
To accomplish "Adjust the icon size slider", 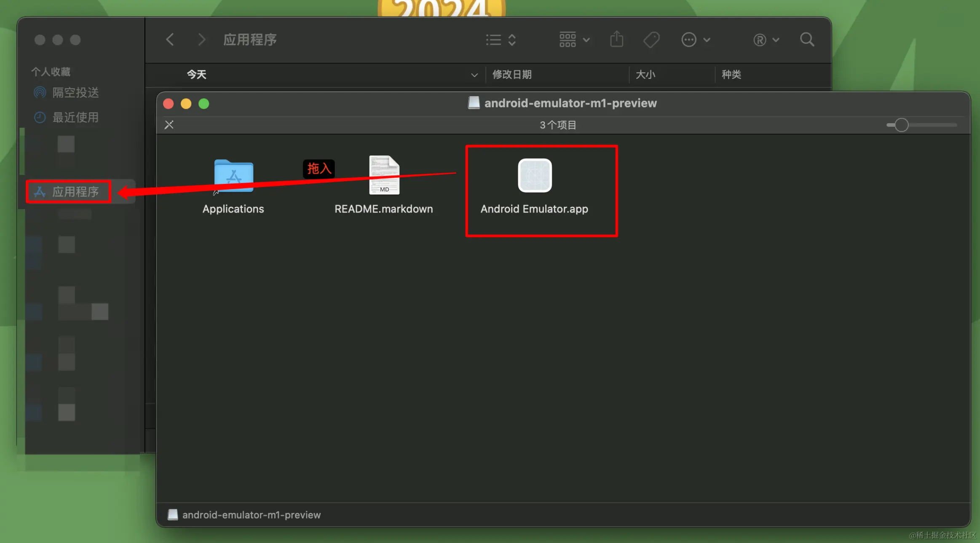I will tap(901, 125).
